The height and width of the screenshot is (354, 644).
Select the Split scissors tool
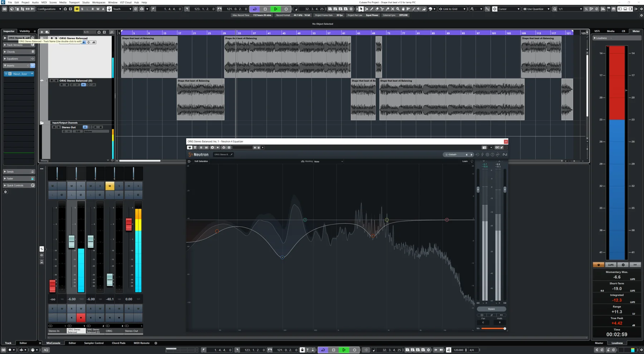point(382,9)
